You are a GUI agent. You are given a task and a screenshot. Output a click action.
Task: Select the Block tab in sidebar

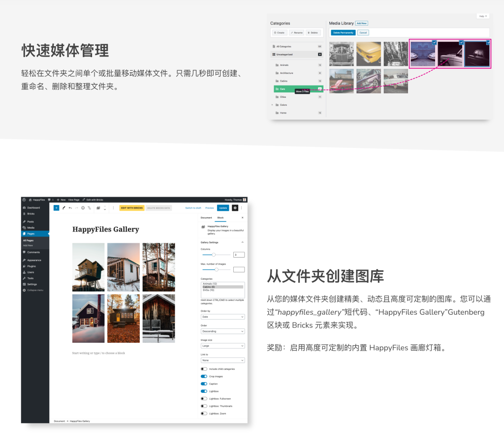(x=220, y=218)
